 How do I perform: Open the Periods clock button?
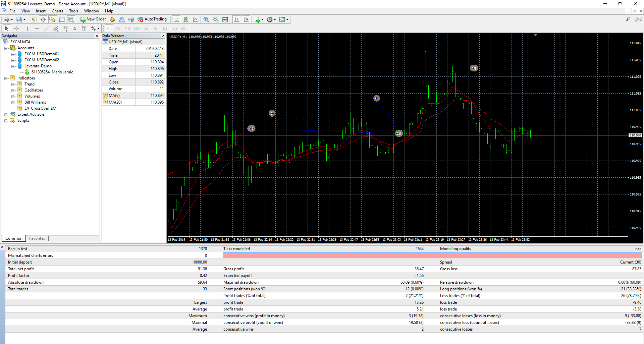270,19
